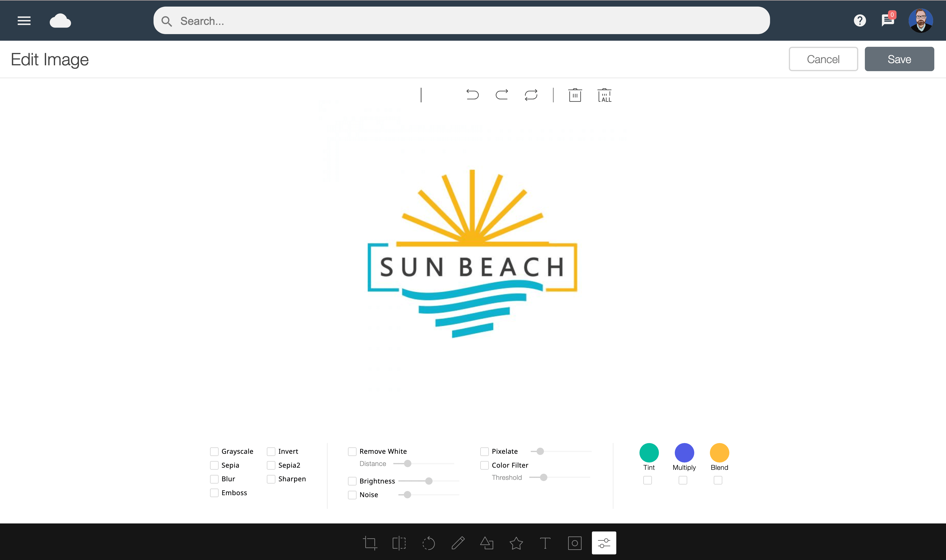The image size is (946, 560).
Task: Check the Noise option
Action: tap(352, 495)
